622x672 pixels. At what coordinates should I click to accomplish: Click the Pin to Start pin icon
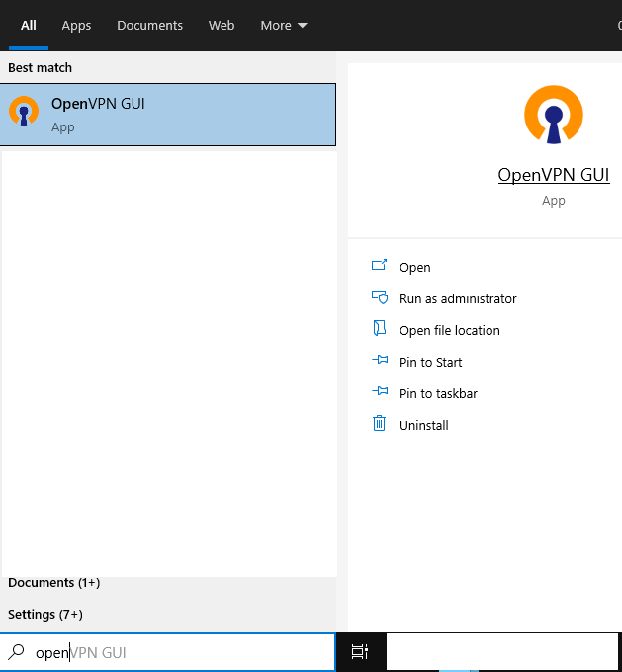380,360
